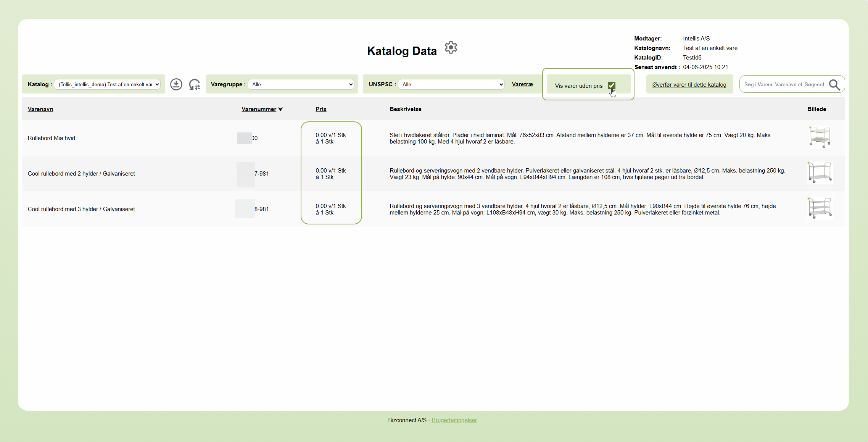Expand the Katalog dropdown
The image size is (868, 442).
(107, 84)
